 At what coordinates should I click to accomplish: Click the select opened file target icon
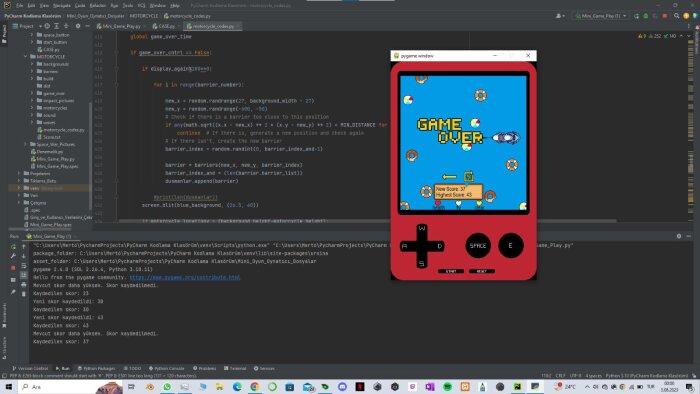click(x=47, y=26)
